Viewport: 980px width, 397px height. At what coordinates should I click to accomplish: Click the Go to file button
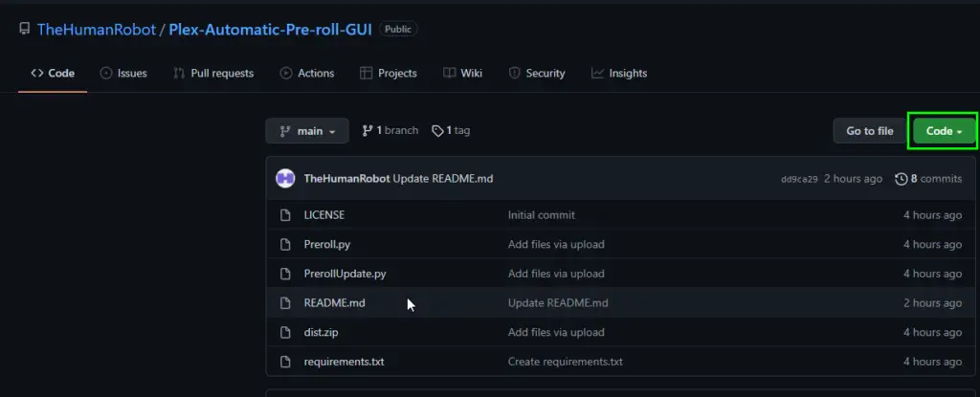pos(869,131)
